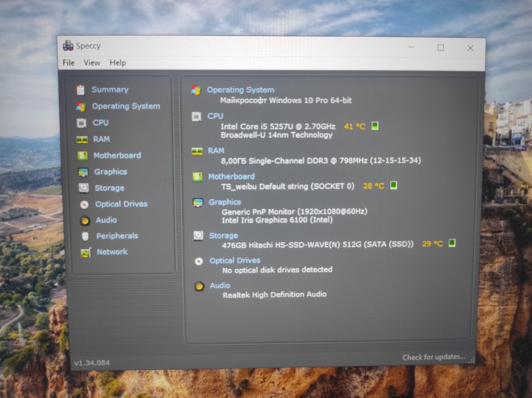The width and height of the screenshot is (532, 398).
Task: Open the RAM heading link in summary
Action: tap(216, 151)
